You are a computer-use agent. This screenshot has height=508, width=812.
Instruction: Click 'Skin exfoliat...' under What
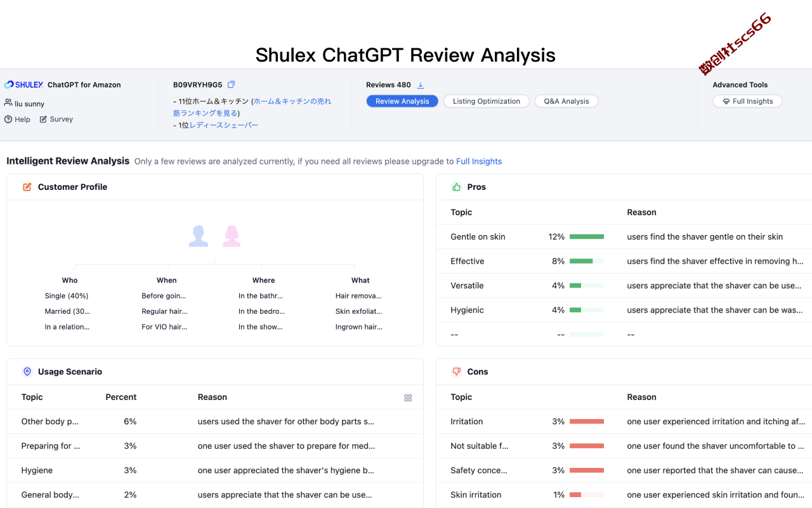[359, 311]
